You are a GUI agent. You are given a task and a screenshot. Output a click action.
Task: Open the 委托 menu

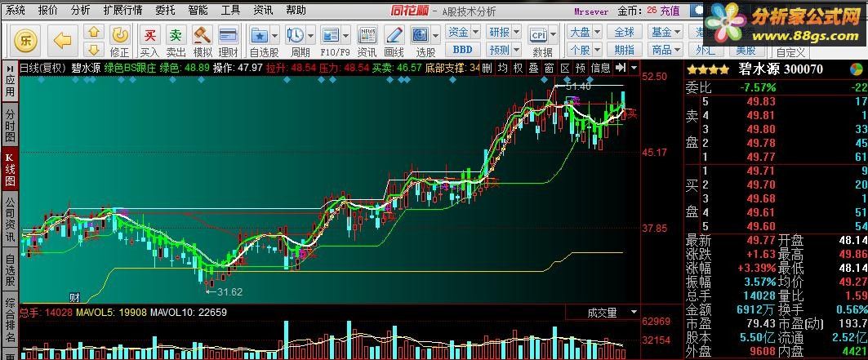pyautogui.click(x=165, y=10)
